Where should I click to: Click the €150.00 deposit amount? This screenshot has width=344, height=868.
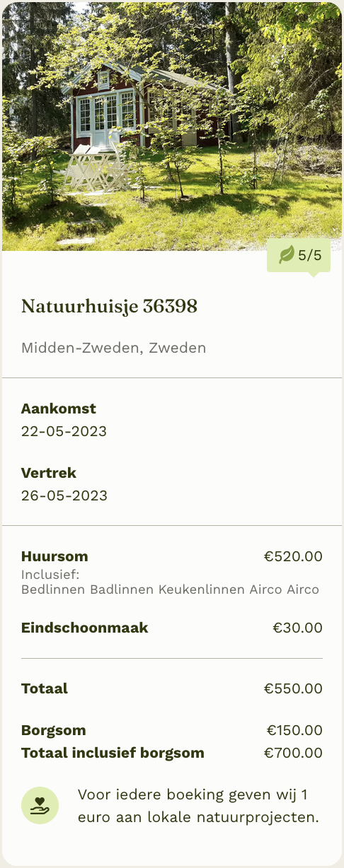pyautogui.click(x=294, y=730)
